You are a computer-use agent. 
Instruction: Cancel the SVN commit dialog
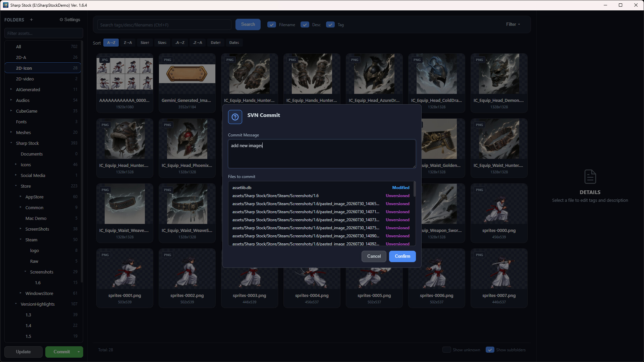coord(374,256)
